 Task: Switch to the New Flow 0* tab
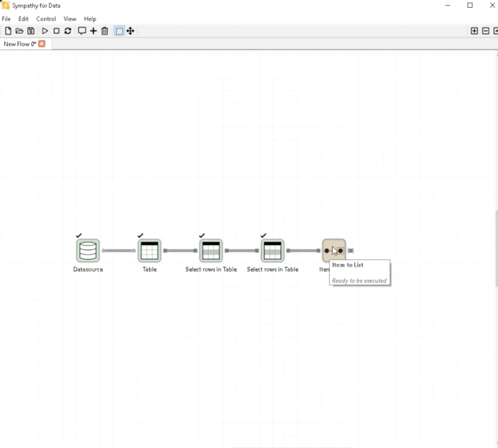[20, 44]
